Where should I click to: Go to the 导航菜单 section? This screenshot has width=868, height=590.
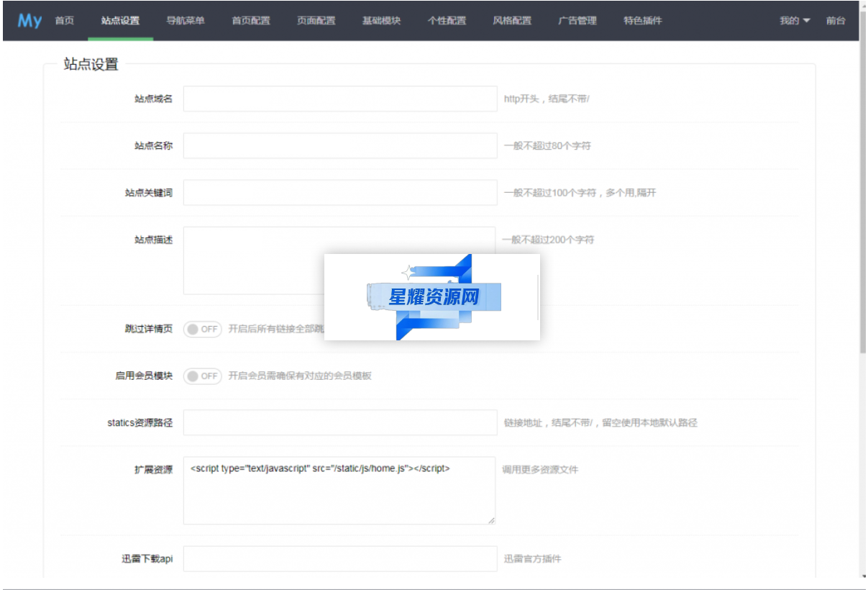tap(186, 21)
